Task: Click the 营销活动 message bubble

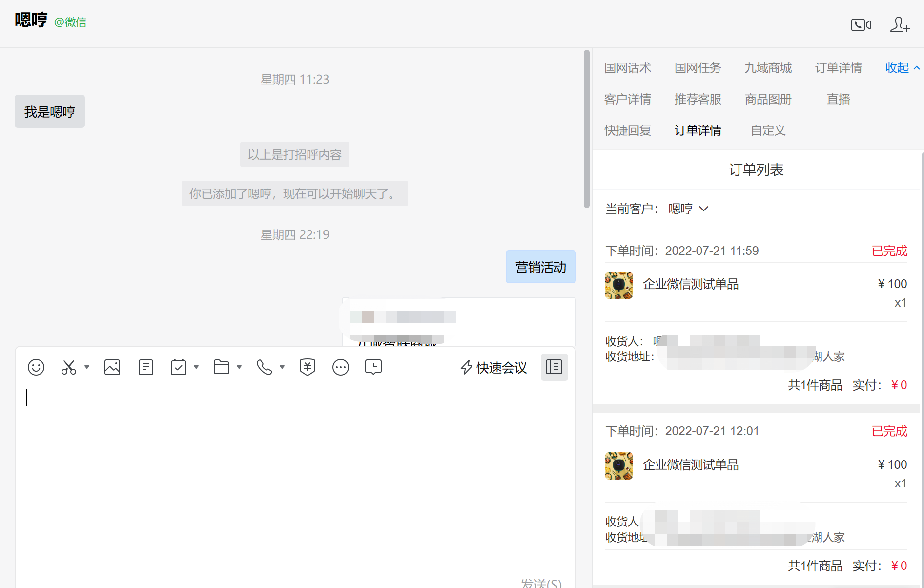Action: (541, 267)
